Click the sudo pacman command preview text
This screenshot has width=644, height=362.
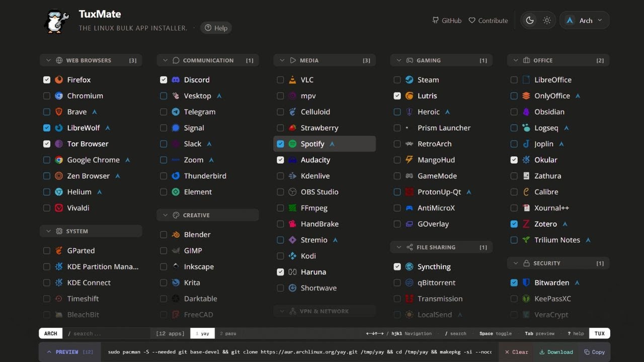[x=300, y=352]
